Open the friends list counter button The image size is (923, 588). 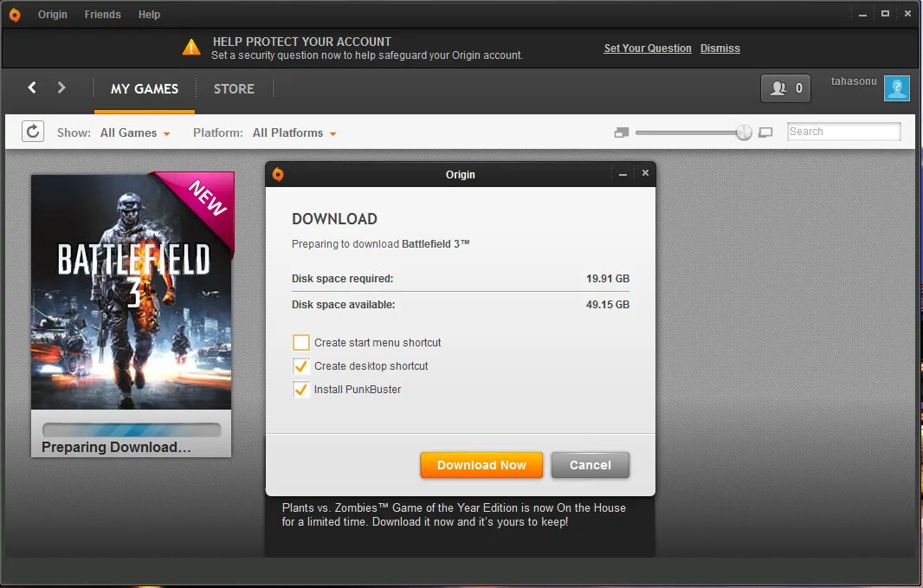click(x=785, y=88)
